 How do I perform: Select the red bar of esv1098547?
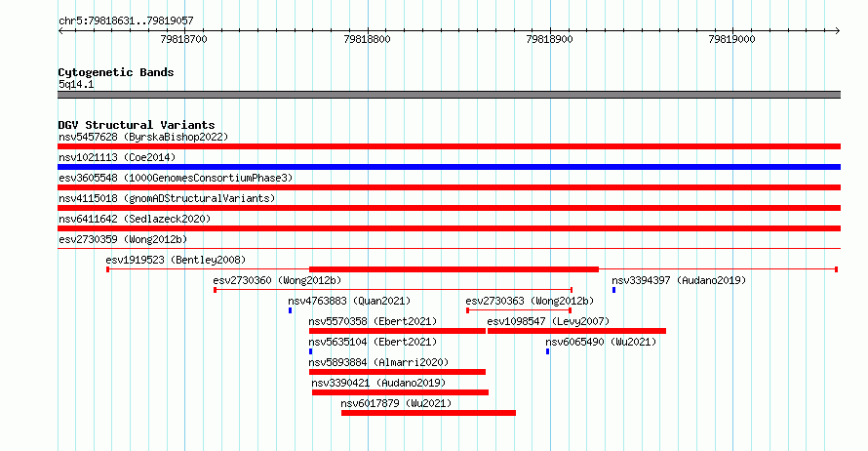pos(576,331)
